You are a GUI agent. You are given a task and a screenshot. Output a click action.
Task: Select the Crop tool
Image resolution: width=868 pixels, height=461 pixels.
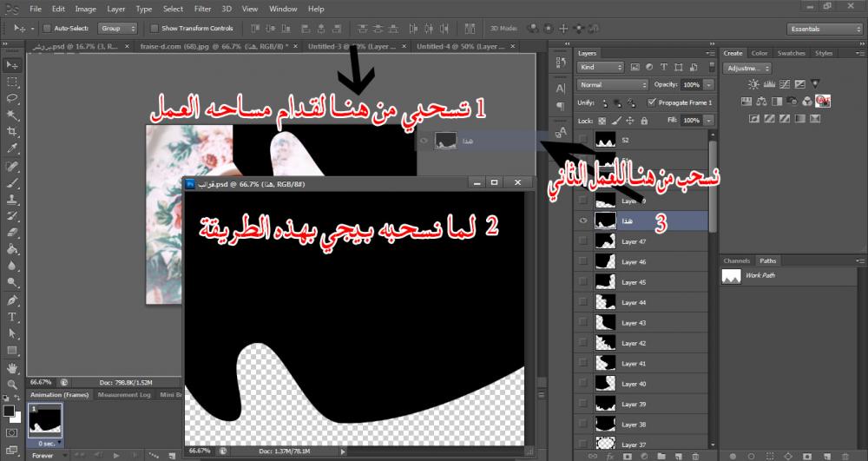(x=12, y=132)
